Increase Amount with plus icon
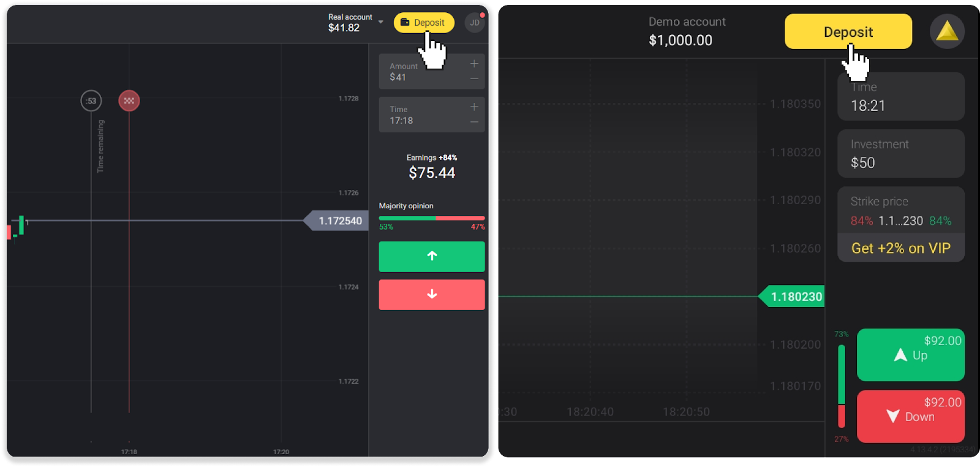 point(474,64)
